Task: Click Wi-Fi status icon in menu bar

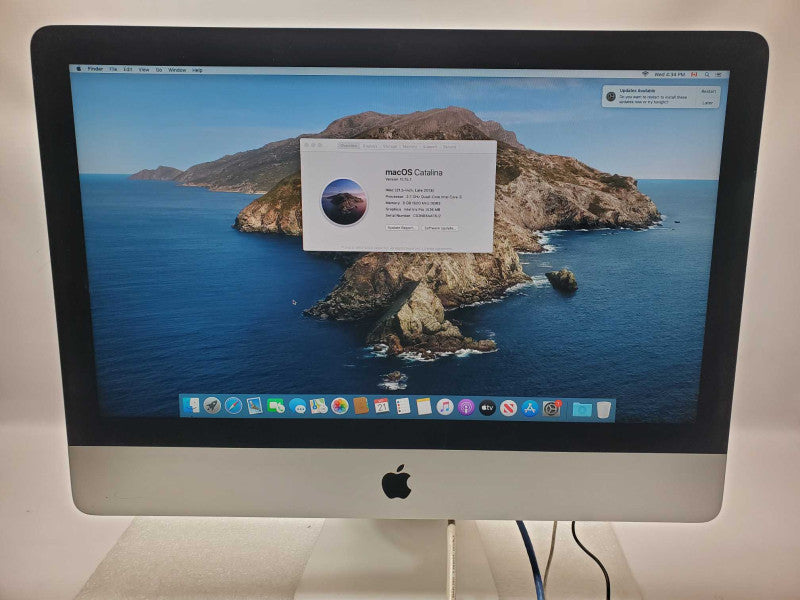Action: point(645,74)
